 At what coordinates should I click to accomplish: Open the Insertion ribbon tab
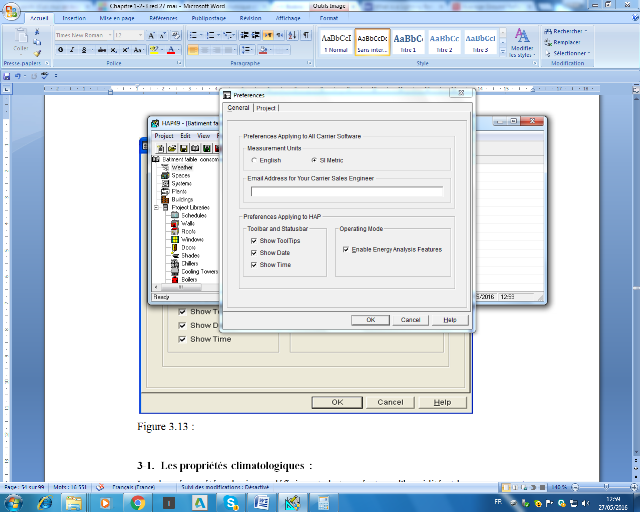[x=74, y=18]
